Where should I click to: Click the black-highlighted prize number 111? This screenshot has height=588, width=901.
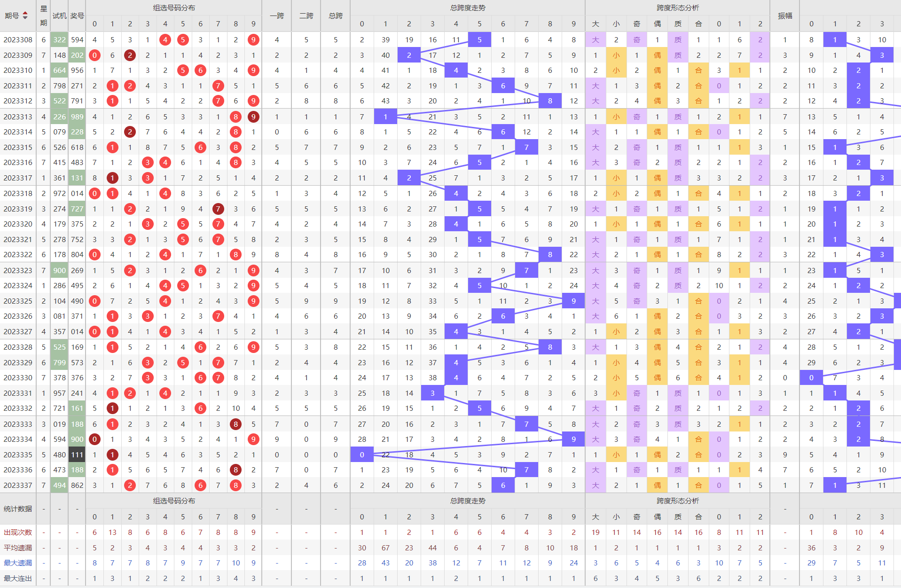point(77,455)
